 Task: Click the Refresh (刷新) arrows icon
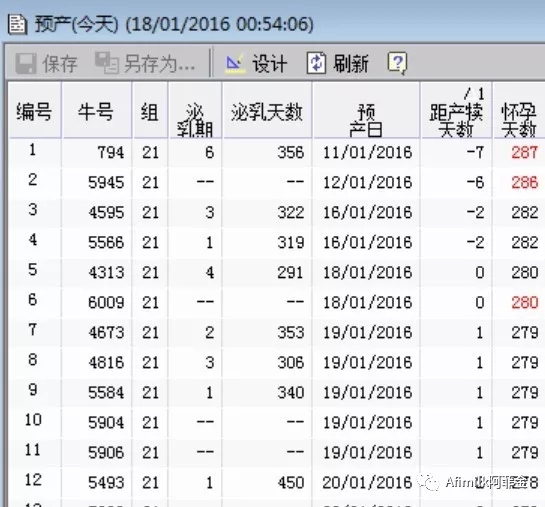click(x=316, y=63)
